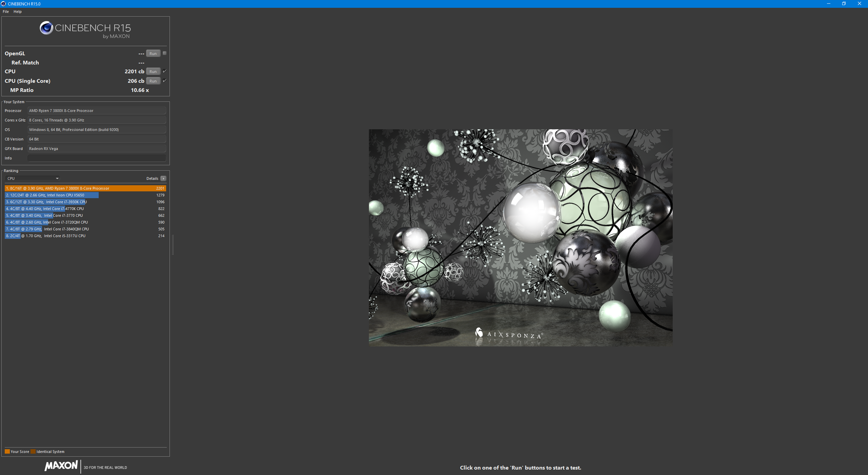This screenshot has width=868, height=475.
Task: Click the Cinebench sphere logo icon
Action: [46, 28]
